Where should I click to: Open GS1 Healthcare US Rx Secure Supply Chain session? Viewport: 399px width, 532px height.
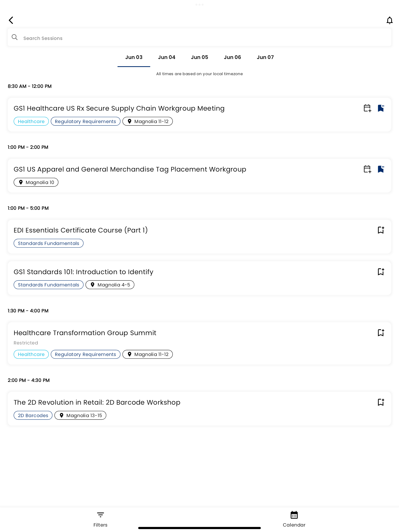pos(199,115)
